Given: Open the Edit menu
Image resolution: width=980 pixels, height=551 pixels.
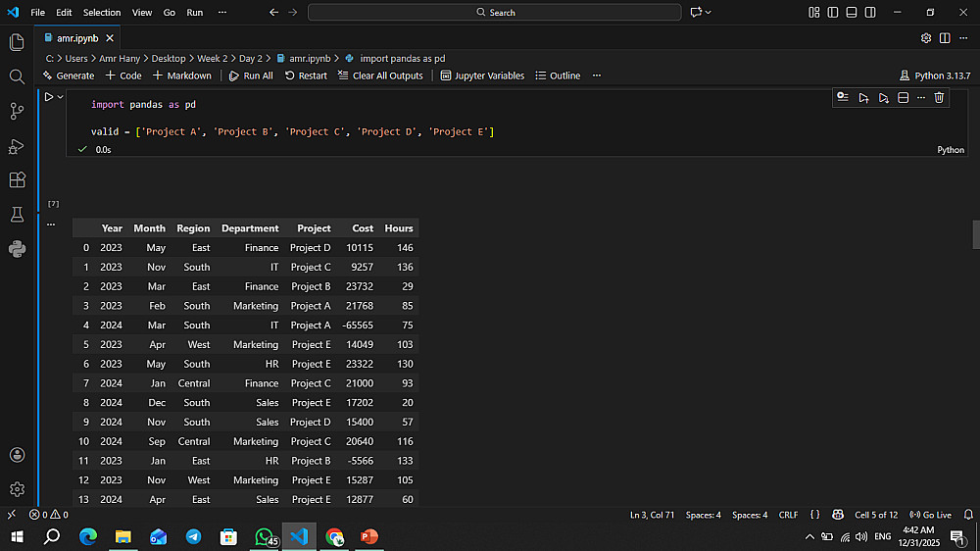Looking at the screenshot, I should tap(64, 13).
